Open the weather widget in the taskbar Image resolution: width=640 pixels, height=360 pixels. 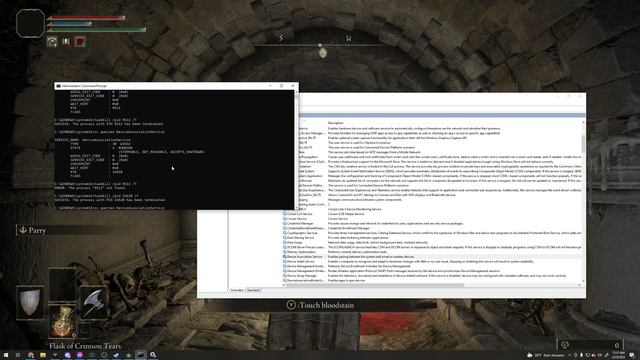[x=546, y=356]
